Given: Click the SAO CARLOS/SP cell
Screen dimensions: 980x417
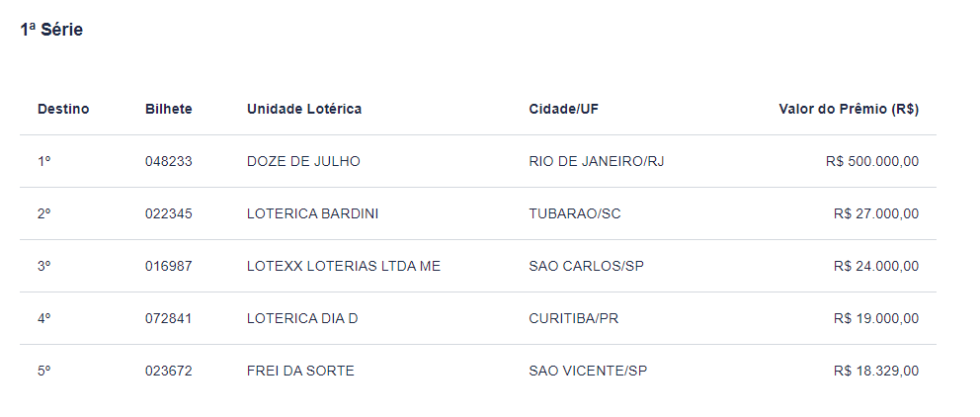Looking at the screenshot, I should (586, 267).
